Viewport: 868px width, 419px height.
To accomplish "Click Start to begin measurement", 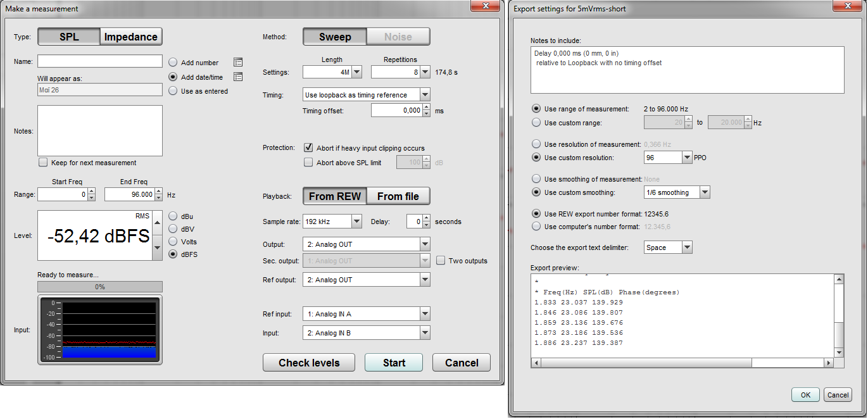I will 394,363.
